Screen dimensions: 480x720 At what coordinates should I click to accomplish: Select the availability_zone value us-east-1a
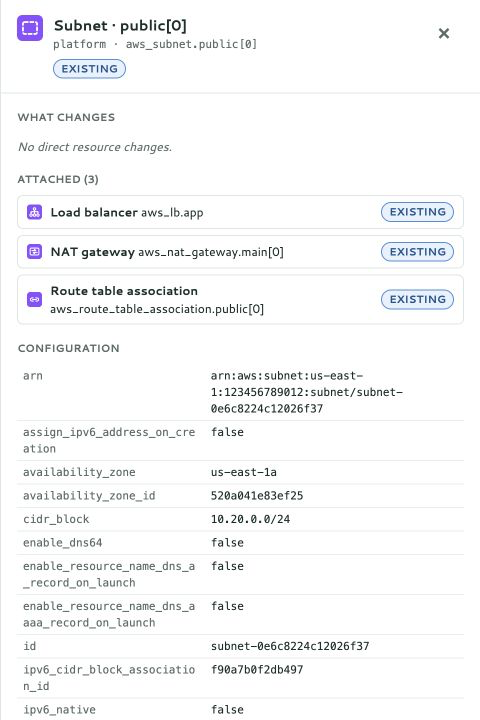tap(243, 472)
